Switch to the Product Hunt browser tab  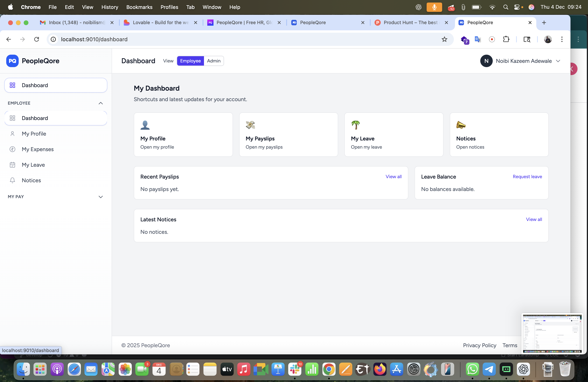410,23
